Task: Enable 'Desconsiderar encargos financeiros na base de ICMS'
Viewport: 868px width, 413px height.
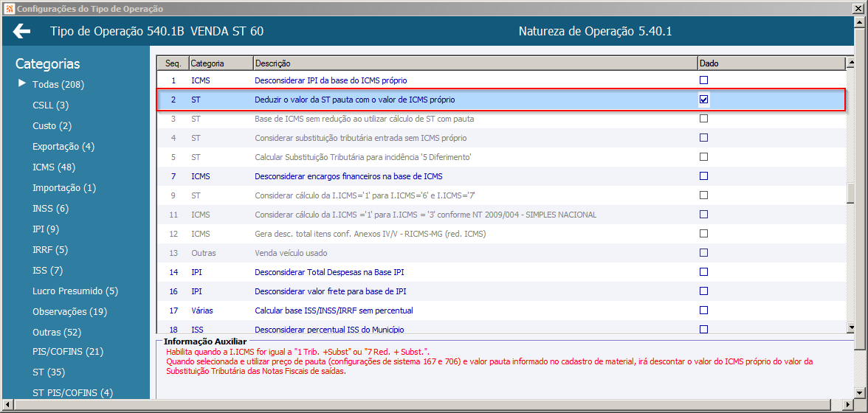Action: (703, 176)
